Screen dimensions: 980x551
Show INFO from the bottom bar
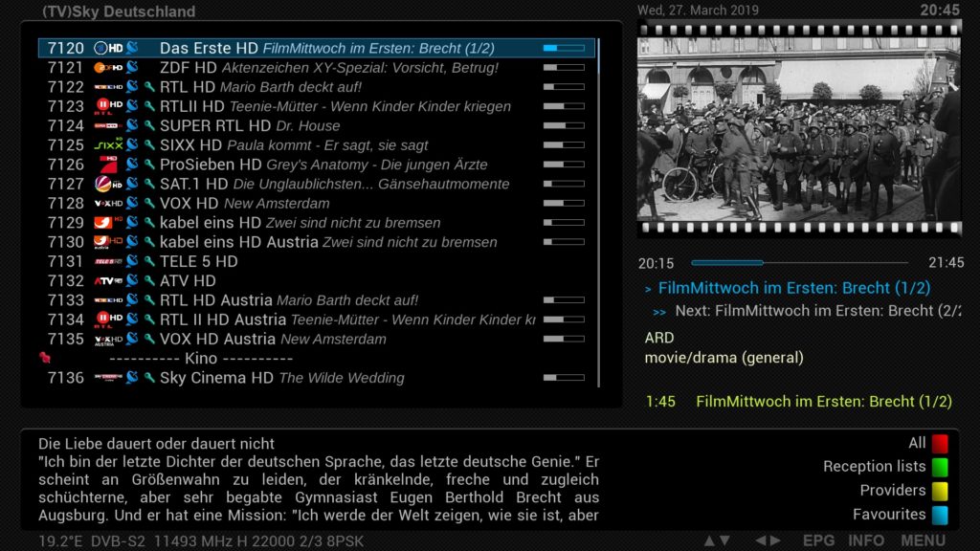pos(866,540)
